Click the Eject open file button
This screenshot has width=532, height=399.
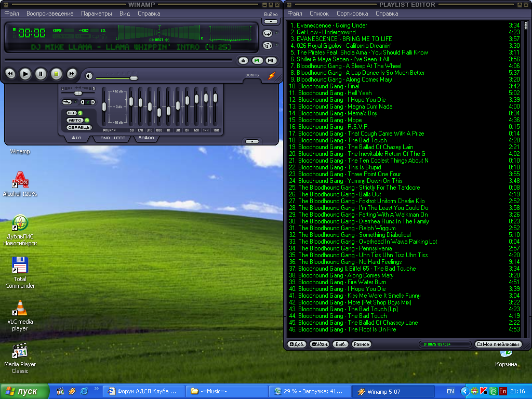coord(244,61)
